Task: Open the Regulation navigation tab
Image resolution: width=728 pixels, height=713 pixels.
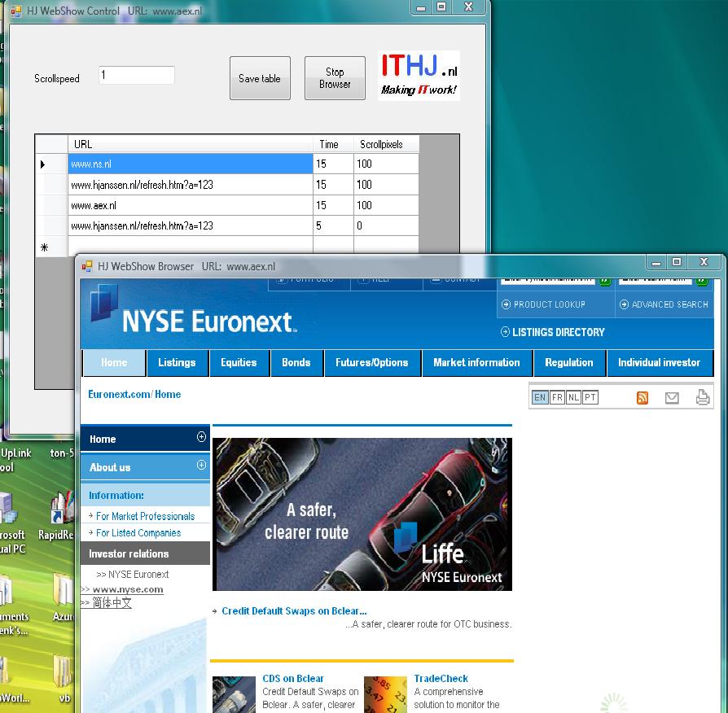Action: 569,362
